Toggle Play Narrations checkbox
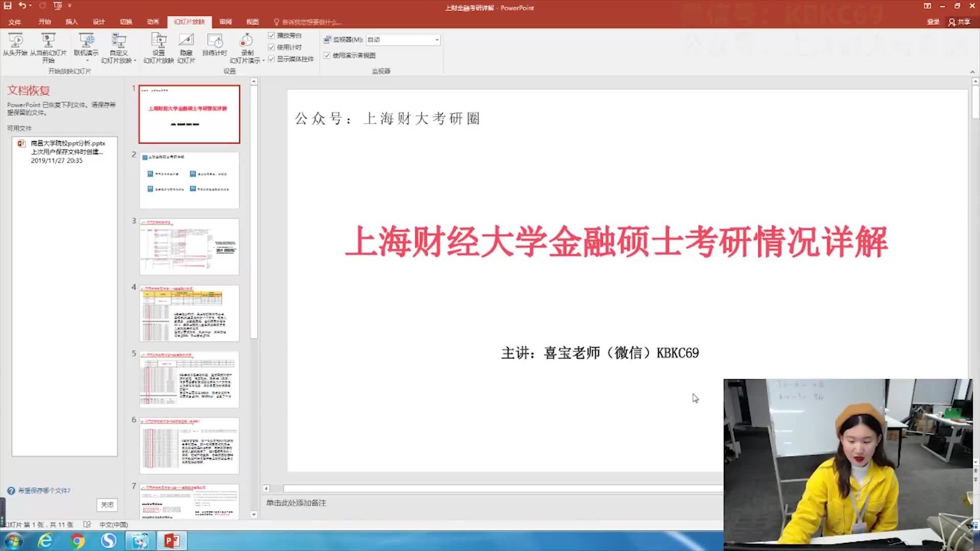The width and height of the screenshot is (980, 551). (272, 36)
